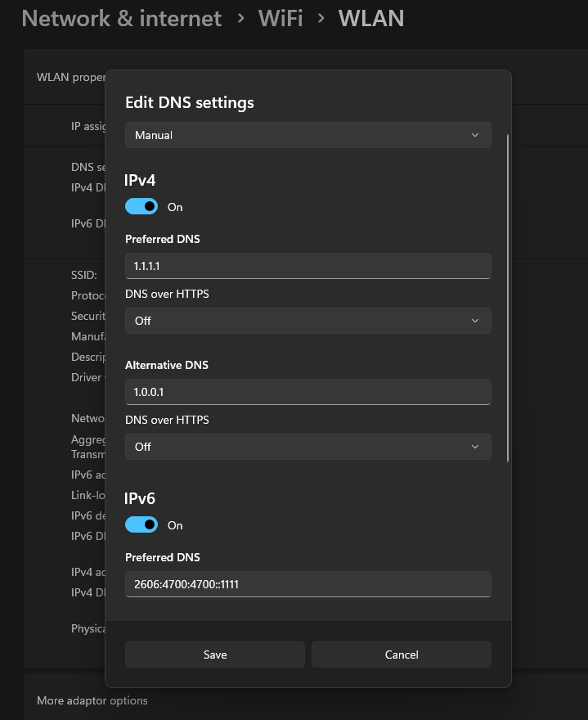The width and height of the screenshot is (588, 720).
Task: Navigate to the WiFi breadcrumb
Action: point(281,18)
